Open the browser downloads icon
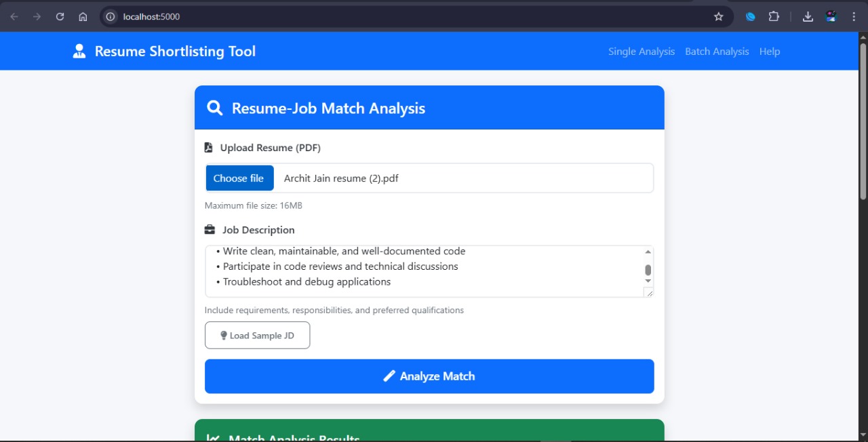Viewport: 868px width, 442px height. tap(808, 17)
